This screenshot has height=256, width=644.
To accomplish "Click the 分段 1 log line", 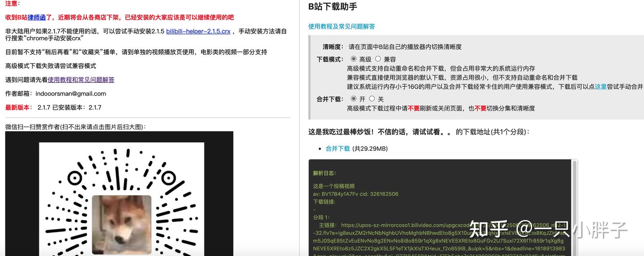I will 321,217.
